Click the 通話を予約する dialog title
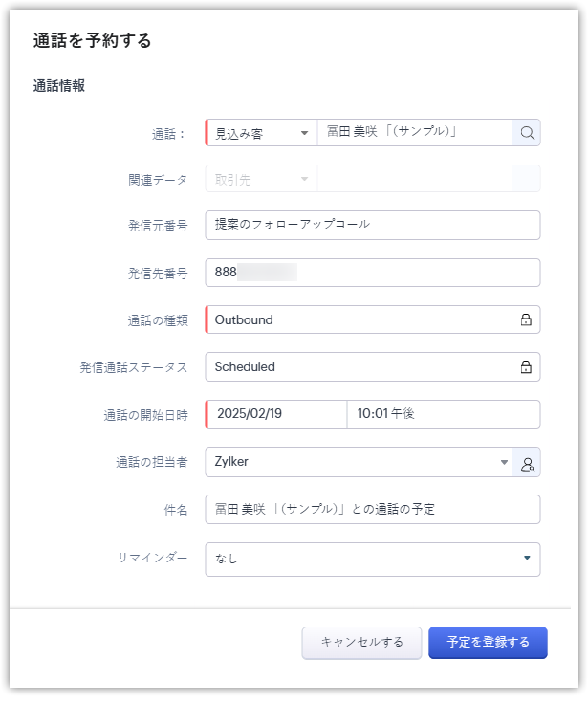588x726 pixels. coord(92,41)
